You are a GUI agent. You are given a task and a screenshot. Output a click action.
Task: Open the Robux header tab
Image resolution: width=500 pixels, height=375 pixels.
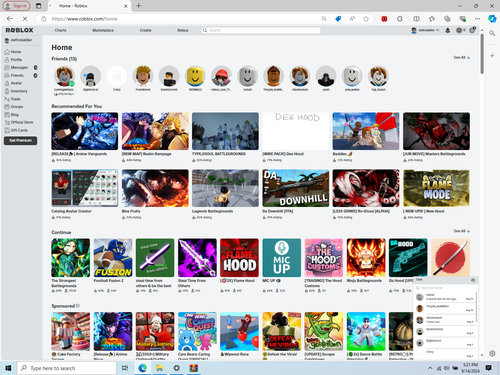click(x=183, y=30)
